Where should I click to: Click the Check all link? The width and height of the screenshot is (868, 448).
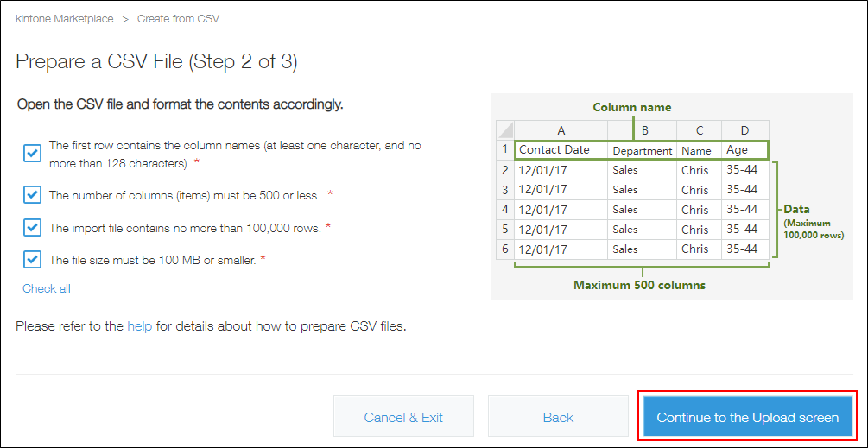(47, 288)
